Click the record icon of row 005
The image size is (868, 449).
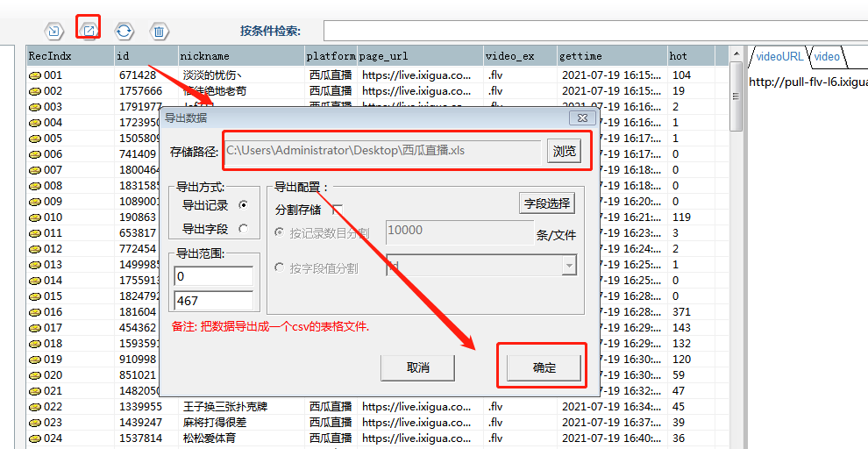click(35, 139)
